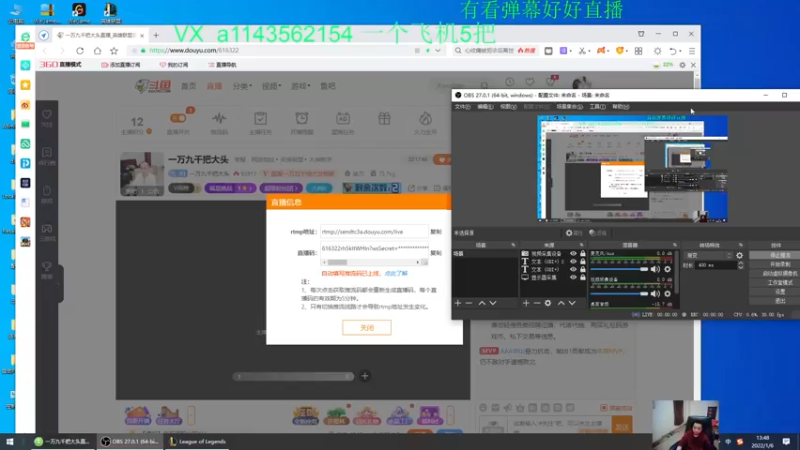Toggle lock on 视频采集设备 source
This screenshot has width=800, height=450.
(583, 254)
